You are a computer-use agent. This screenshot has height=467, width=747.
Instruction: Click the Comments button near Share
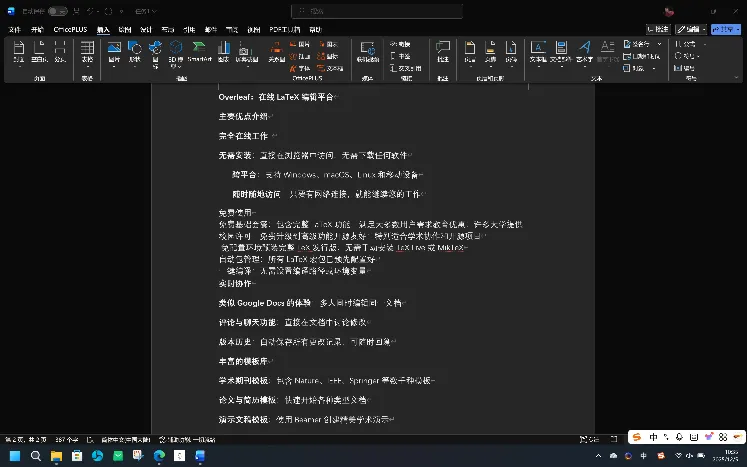[658, 30]
